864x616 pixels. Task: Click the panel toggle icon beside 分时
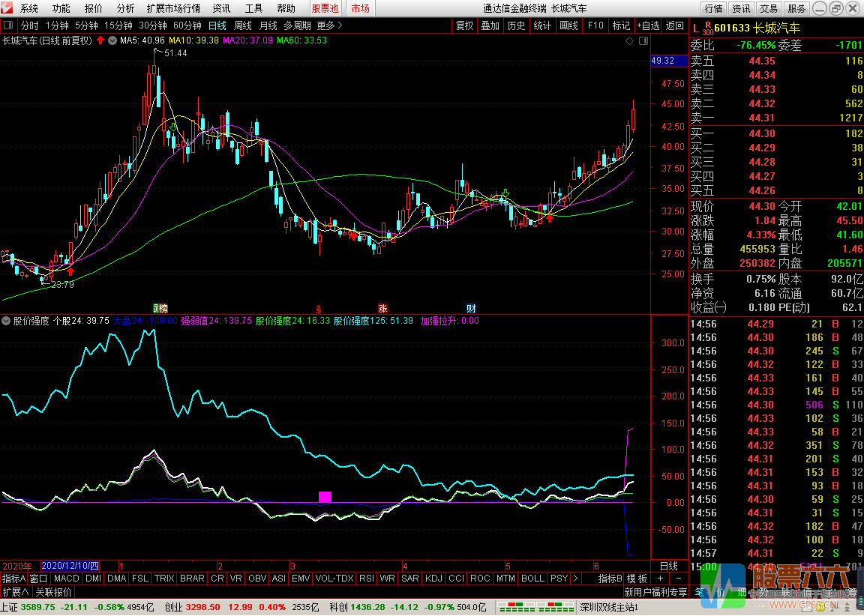tap(8, 26)
